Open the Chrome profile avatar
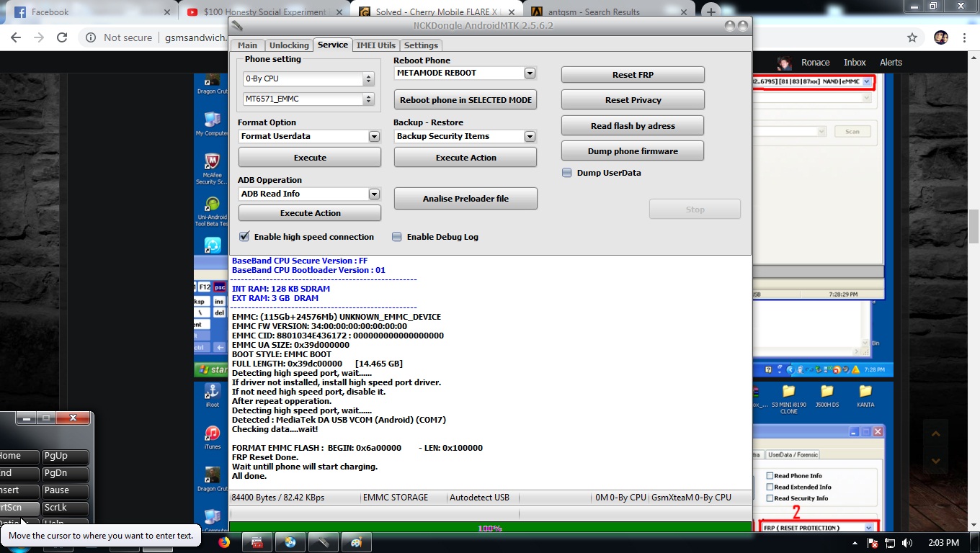The height and width of the screenshot is (553, 980). [940, 37]
